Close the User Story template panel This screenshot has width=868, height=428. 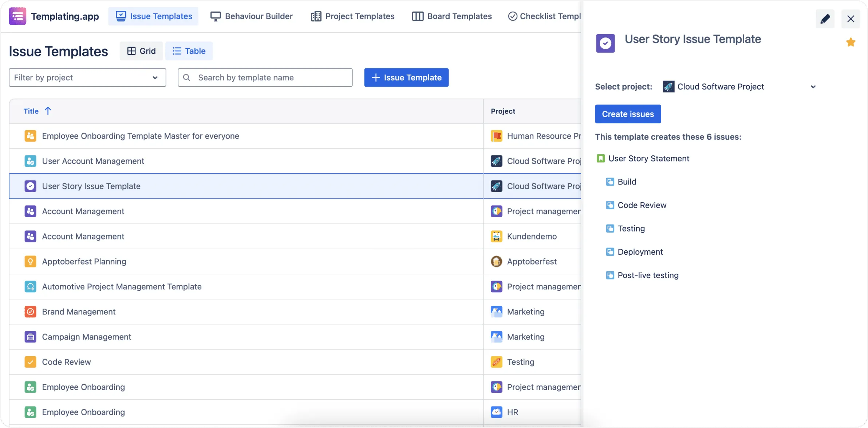point(851,19)
